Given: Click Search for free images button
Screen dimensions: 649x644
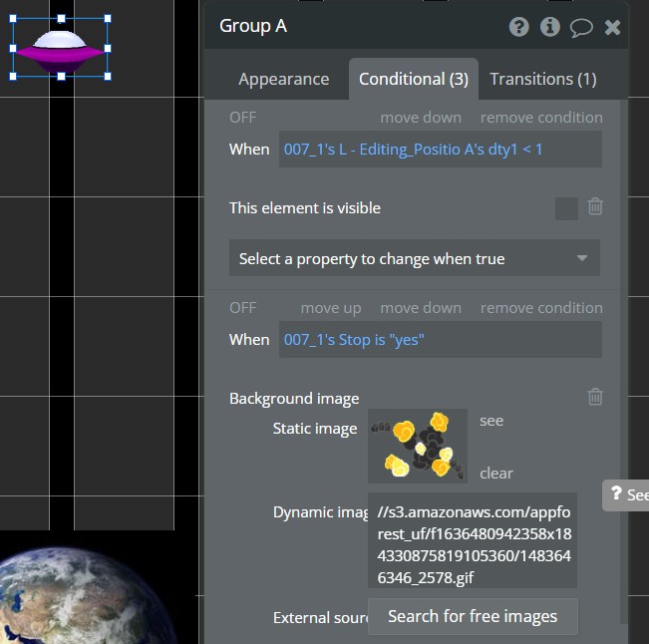Looking at the screenshot, I should click(473, 616).
